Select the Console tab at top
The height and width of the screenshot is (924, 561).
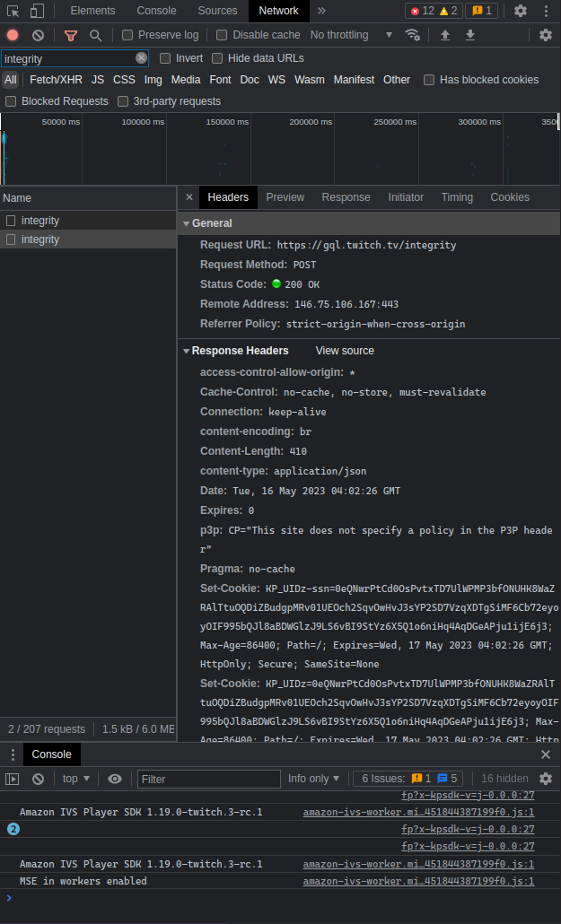(x=156, y=11)
